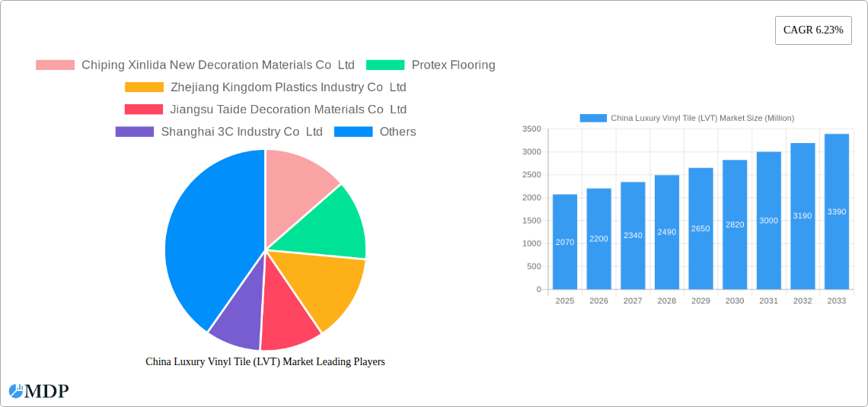Toggle the Protex Flooring legend label

tap(453, 65)
